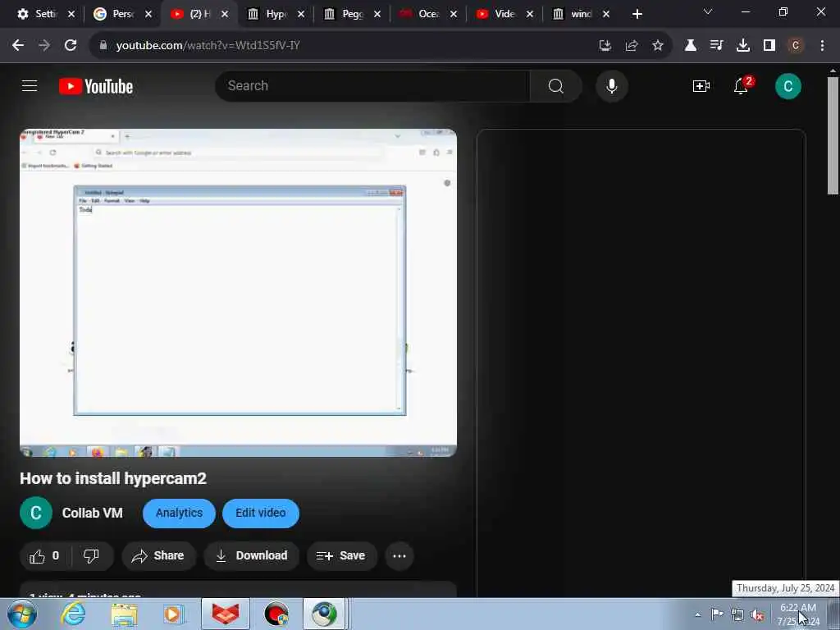
Task: Click the YouTube search field
Action: pyautogui.click(x=372, y=85)
